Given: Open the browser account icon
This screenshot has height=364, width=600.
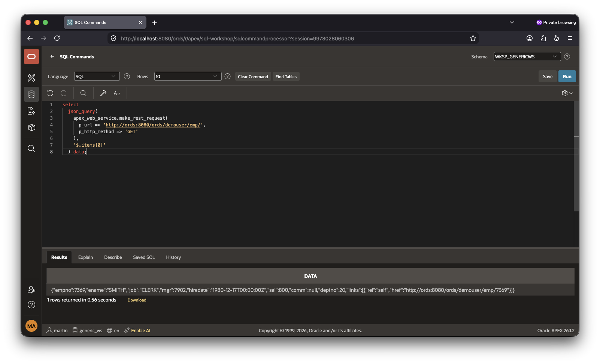Looking at the screenshot, I should pyautogui.click(x=530, y=38).
